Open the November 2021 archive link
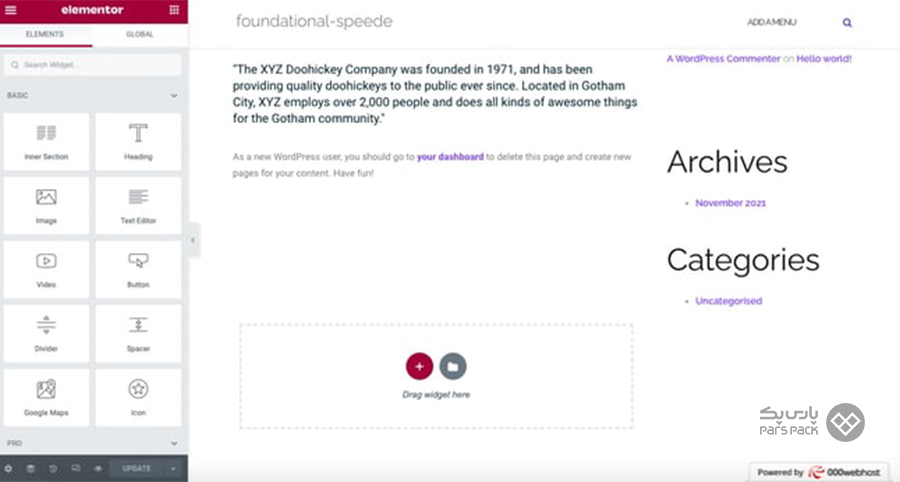Screen dimensions: 900x482 [731, 203]
